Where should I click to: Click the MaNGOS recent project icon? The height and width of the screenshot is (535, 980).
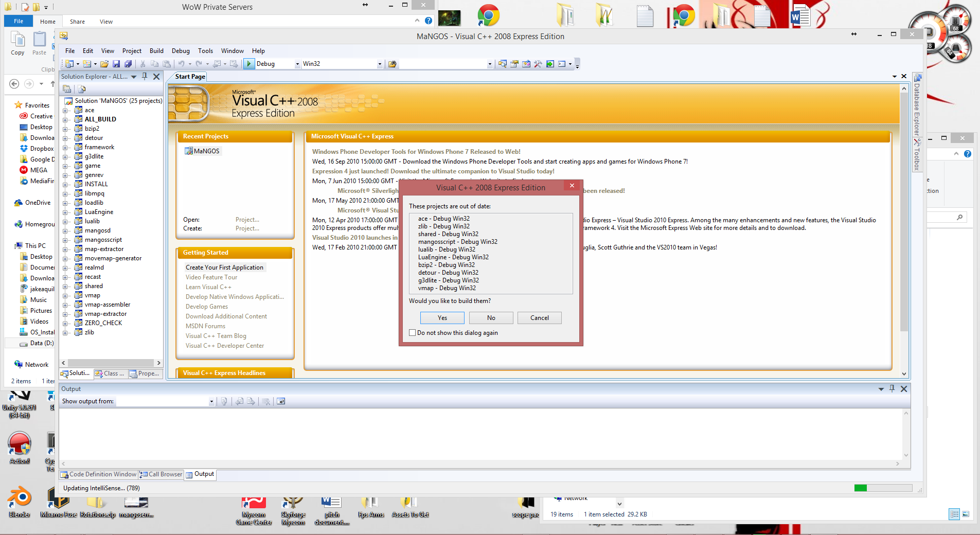tap(189, 151)
